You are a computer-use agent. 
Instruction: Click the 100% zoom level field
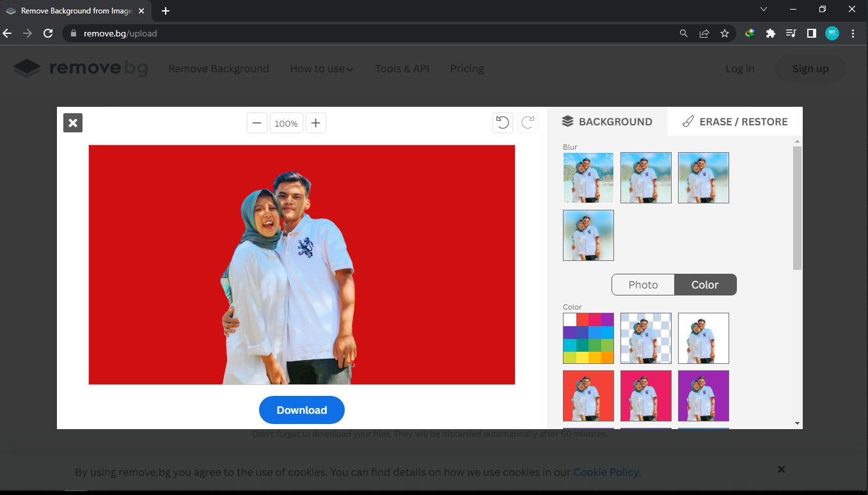(x=286, y=123)
